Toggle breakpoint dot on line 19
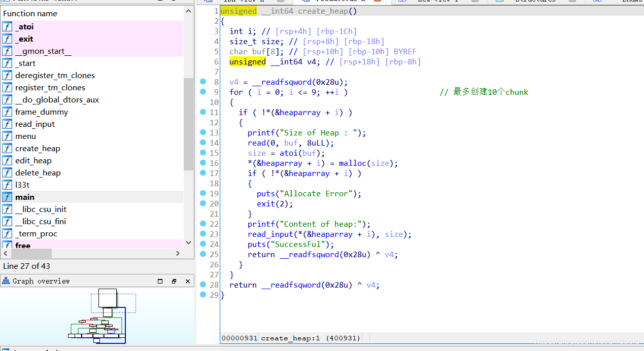Image resolution: width=644 pixels, height=351 pixels. (203, 193)
